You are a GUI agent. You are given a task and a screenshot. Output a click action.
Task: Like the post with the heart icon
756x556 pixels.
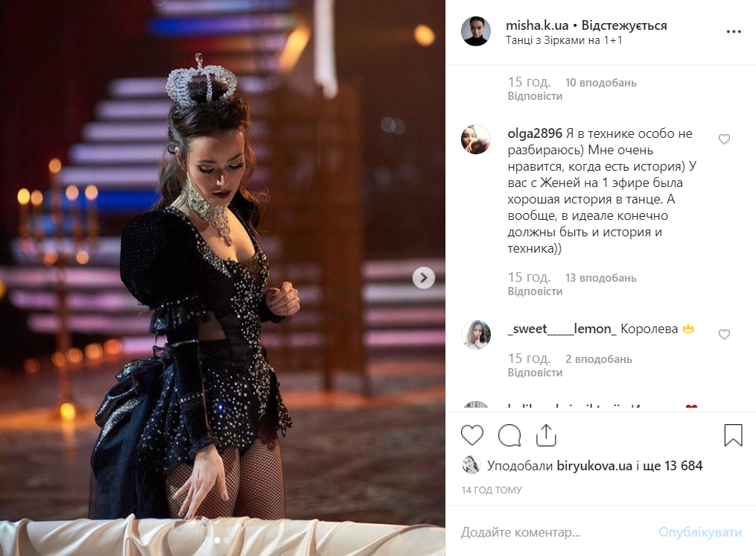(472, 435)
